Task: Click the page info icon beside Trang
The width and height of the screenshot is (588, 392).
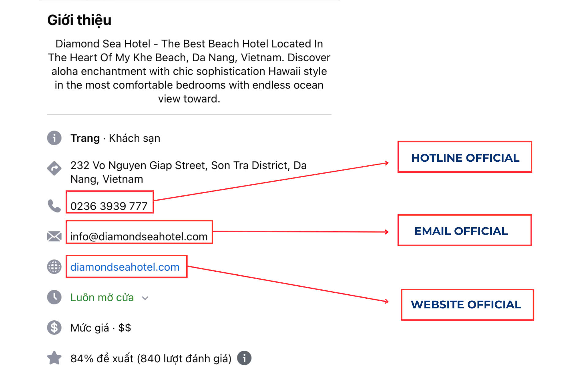Action: [54, 138]
